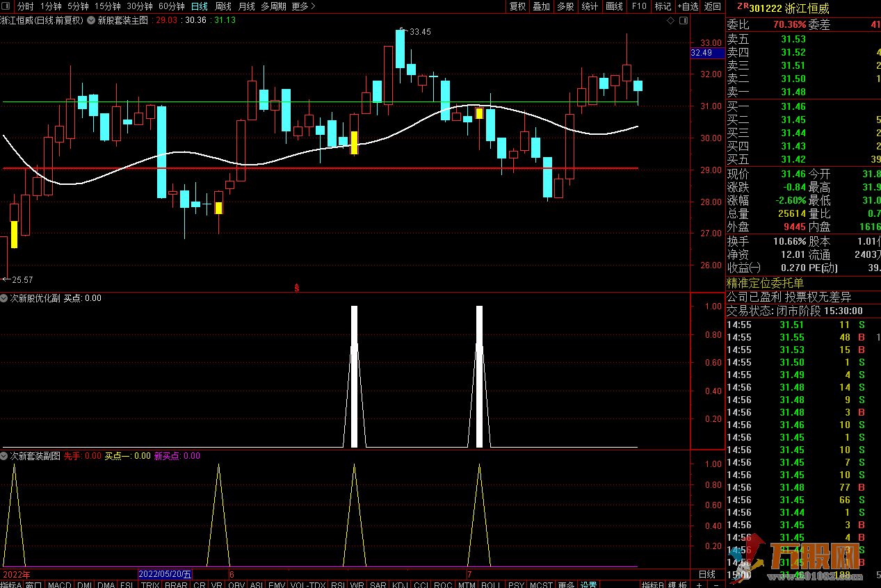Apply the PSY indicator
Image resolution: width=881 pixels, height=588 pixels.
point(516,585)
